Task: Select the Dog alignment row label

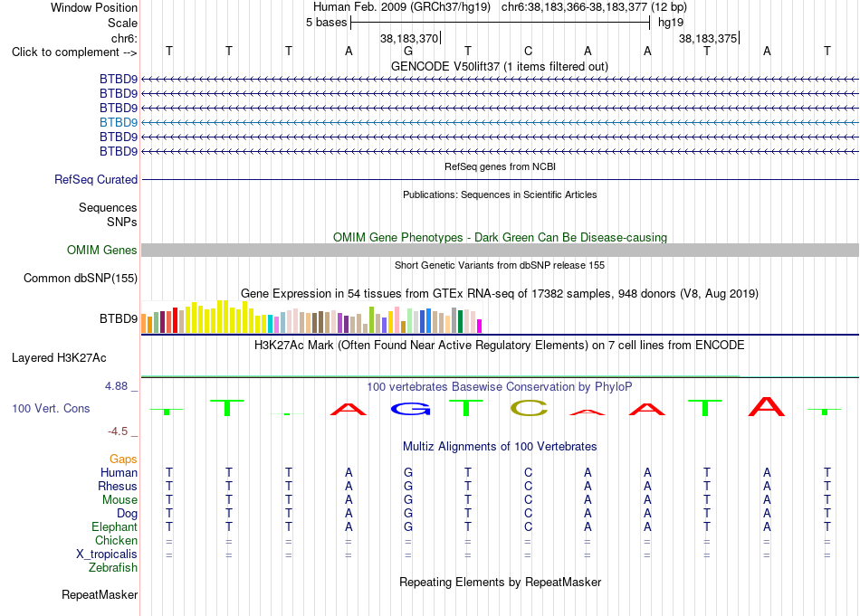Action: tap(128, 514)
